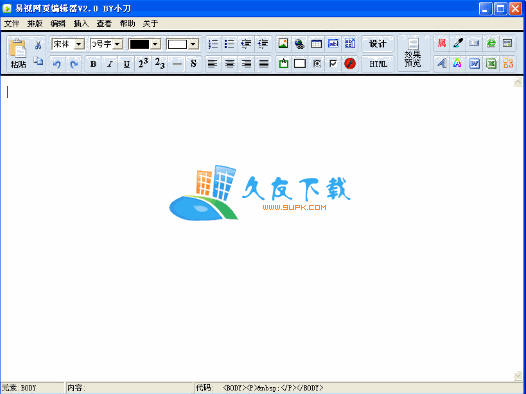Expand the white background color dropdown
The image size is (526, 394).
pyautogui.click(x=193, y=44)
